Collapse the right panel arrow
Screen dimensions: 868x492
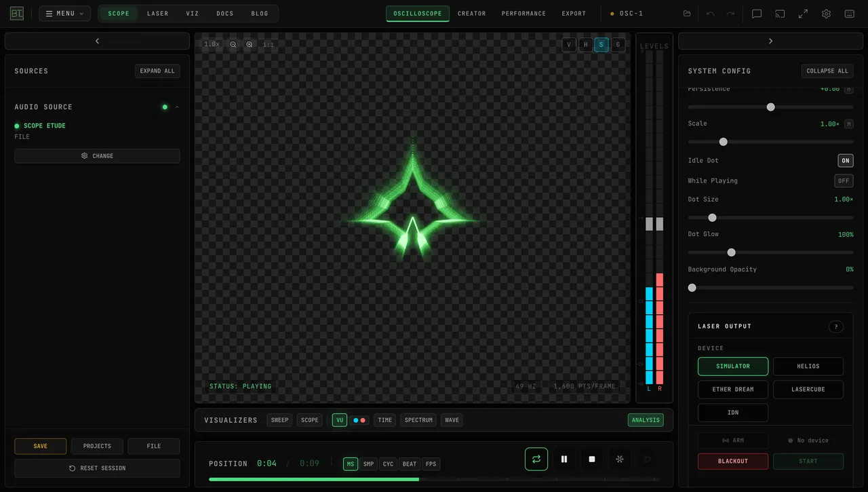point(770,41)
